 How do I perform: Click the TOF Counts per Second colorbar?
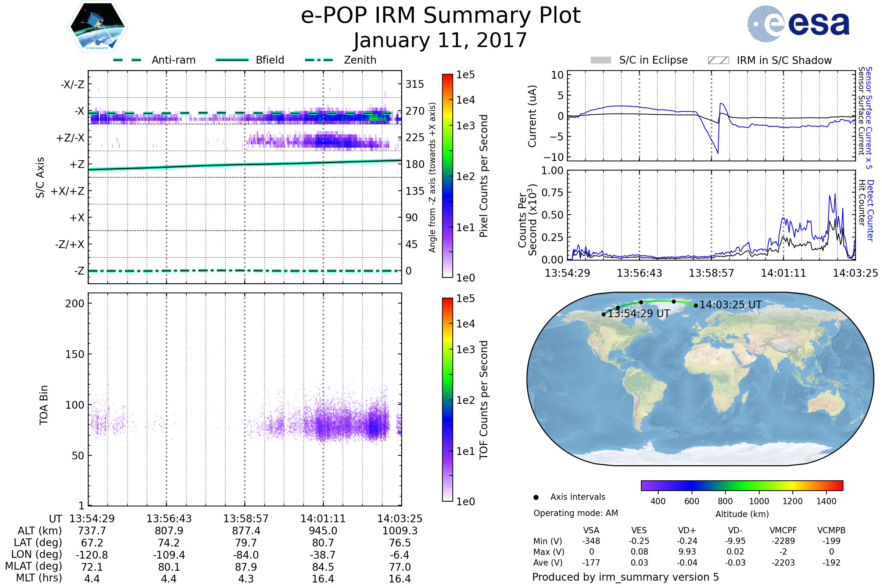(447, 399)
